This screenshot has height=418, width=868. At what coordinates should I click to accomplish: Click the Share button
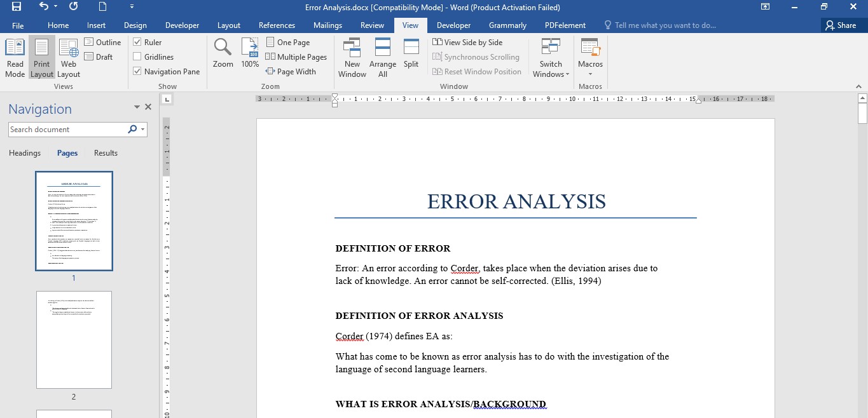[840, 25]
